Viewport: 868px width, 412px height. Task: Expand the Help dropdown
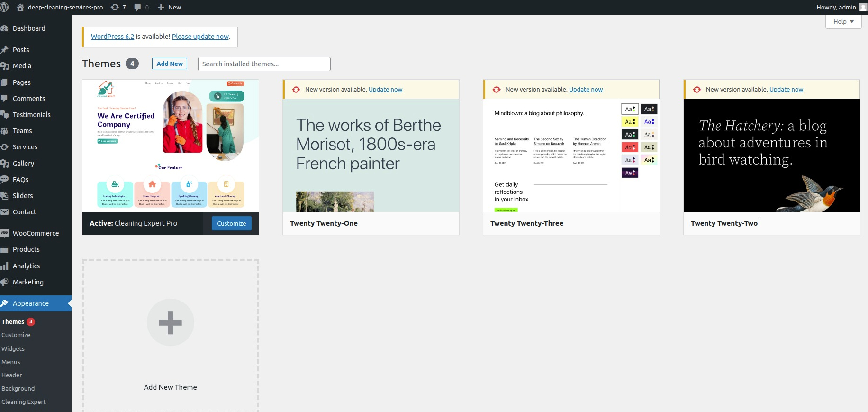tap(843, 22)
